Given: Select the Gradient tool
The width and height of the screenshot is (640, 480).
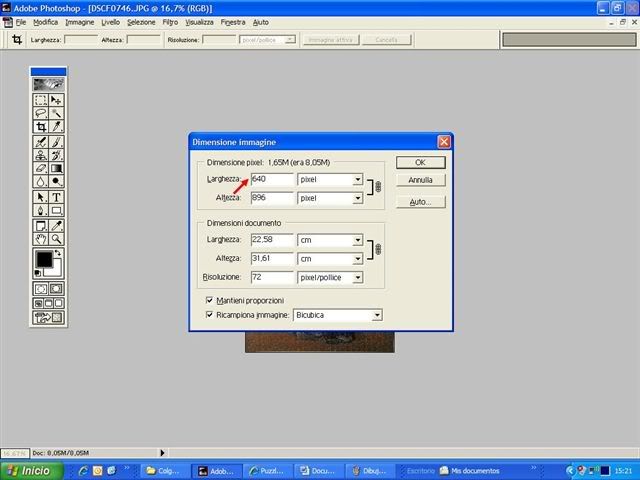Looking at the screenshot, I should (x=56, y=168).
